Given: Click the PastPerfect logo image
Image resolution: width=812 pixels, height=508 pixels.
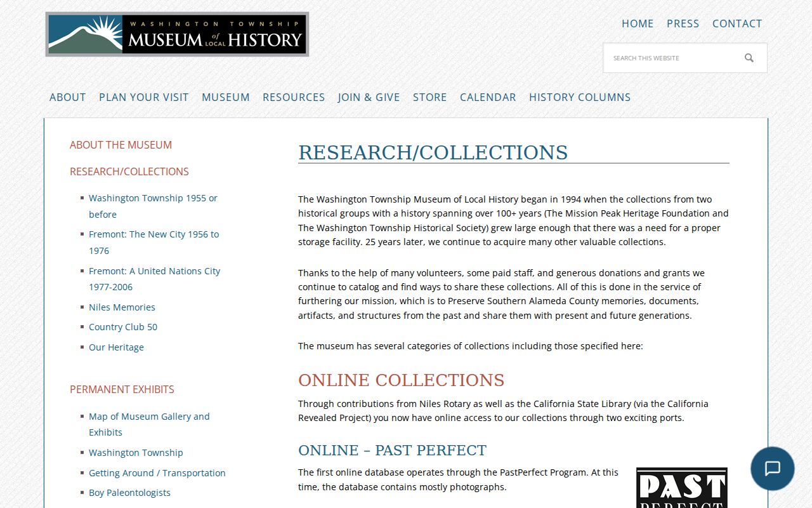Looking at the screenshot, I should 682,488.
